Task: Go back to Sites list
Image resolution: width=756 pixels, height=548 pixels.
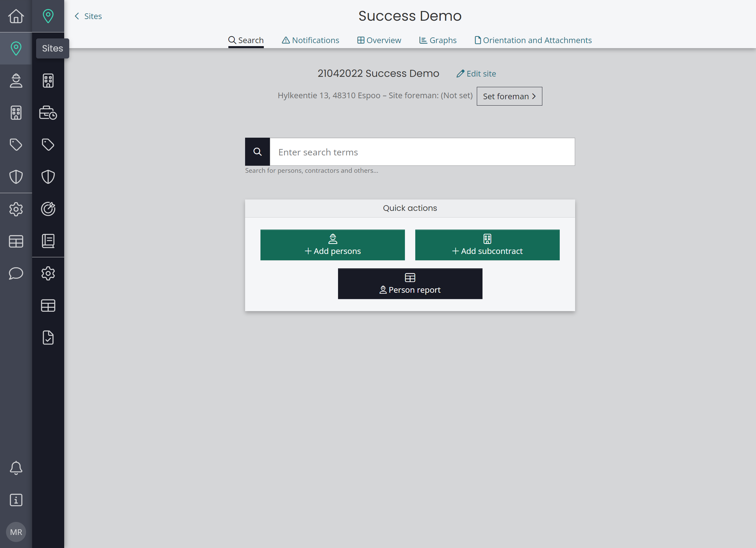Action: (x=88, y=16)
